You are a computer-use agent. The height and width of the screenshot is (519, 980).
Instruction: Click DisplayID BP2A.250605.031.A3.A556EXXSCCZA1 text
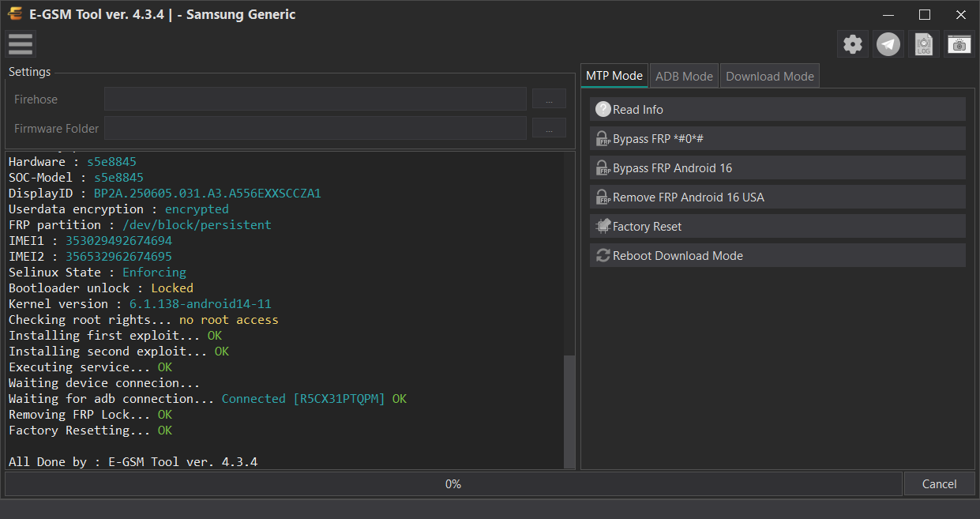pyautogui.click(x=208, y=193)
